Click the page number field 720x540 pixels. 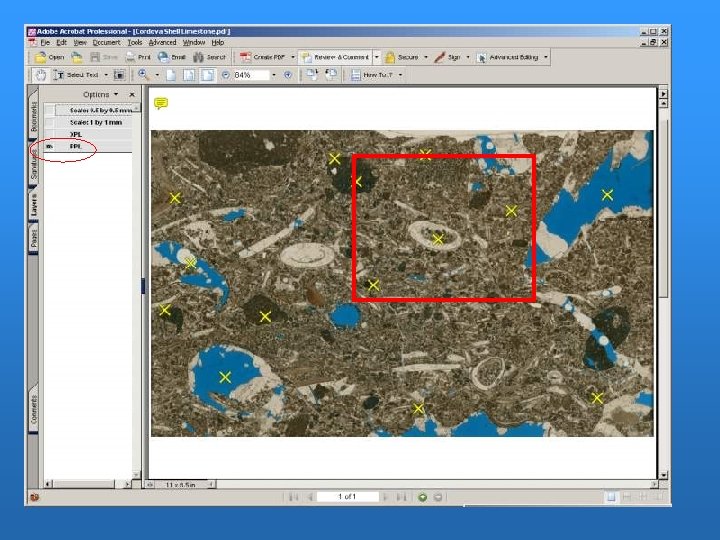point(347,497)
